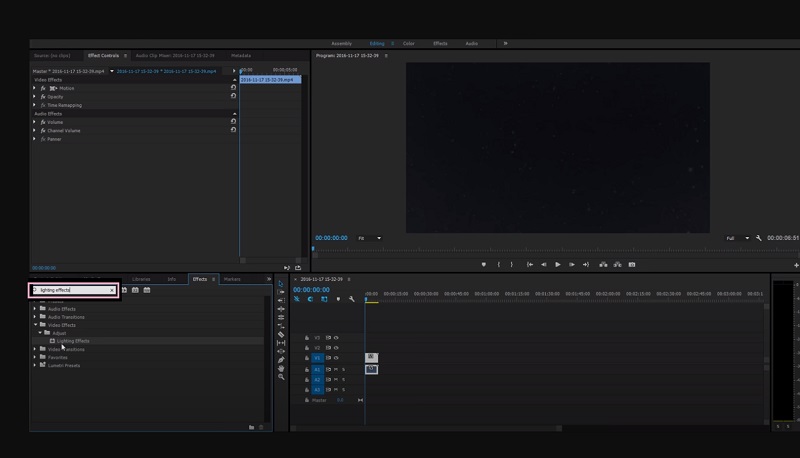
Task: Select the Hand tool
Action: [281, 368]
